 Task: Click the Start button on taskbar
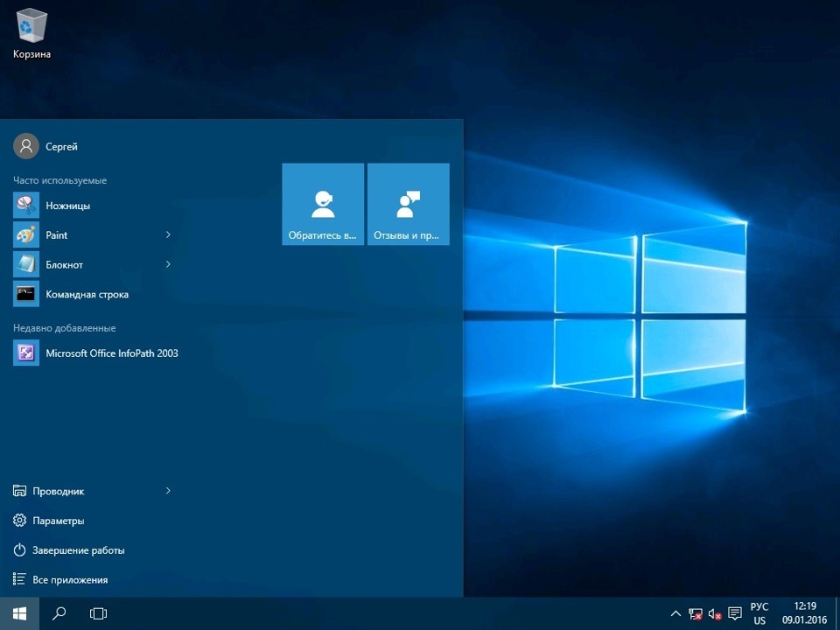[19, 613]
